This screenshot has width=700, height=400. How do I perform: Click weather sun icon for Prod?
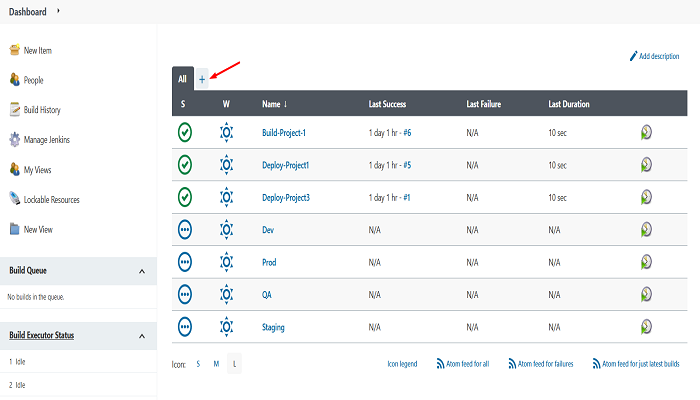pyautogui.click(x=226, y=262)
